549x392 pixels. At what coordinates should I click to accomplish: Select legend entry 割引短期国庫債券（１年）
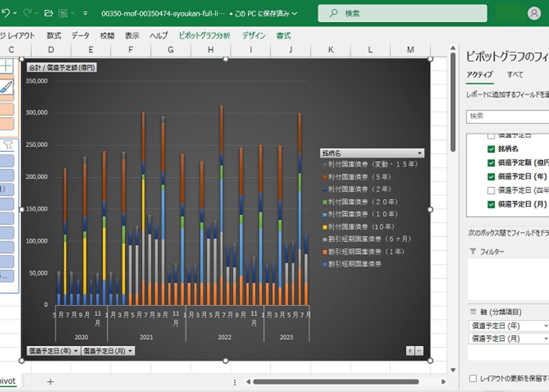click(363, 251)
